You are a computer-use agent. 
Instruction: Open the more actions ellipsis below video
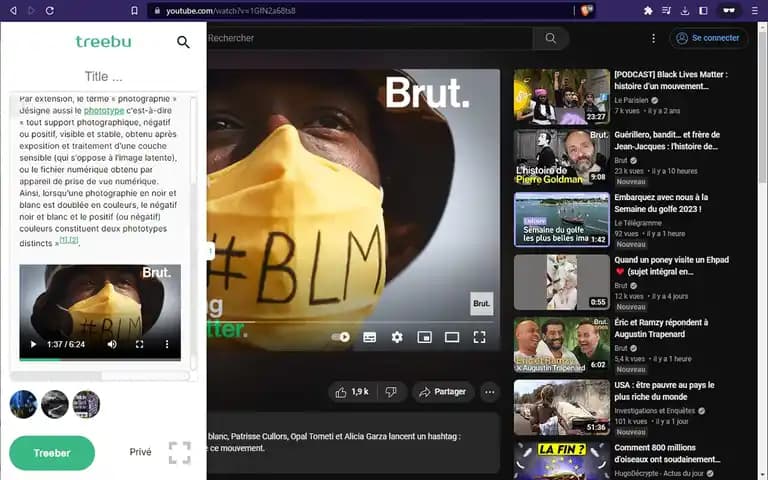490,392
